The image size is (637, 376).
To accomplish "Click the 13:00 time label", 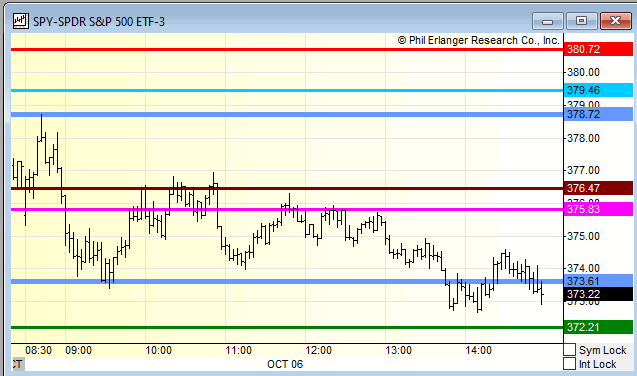I will [x=399, y=350].
